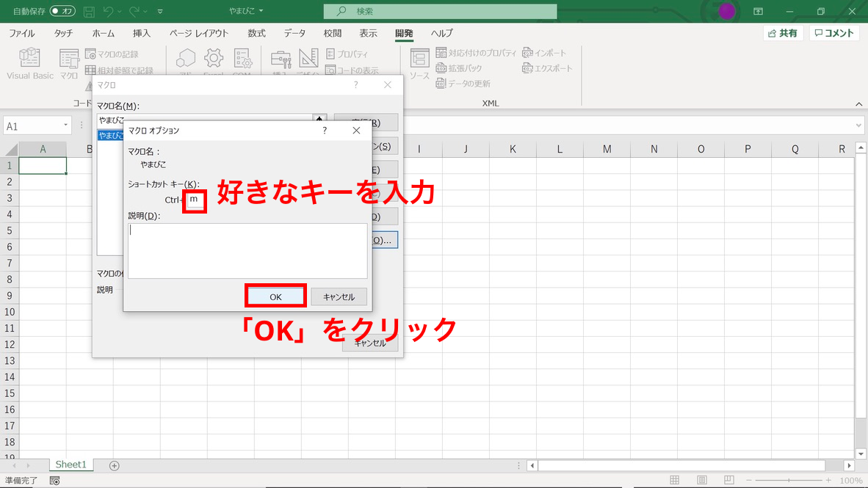Viewport: 868px width, 488px height.
Task: Switch to Page Layout view
Action: pos(702,480)
